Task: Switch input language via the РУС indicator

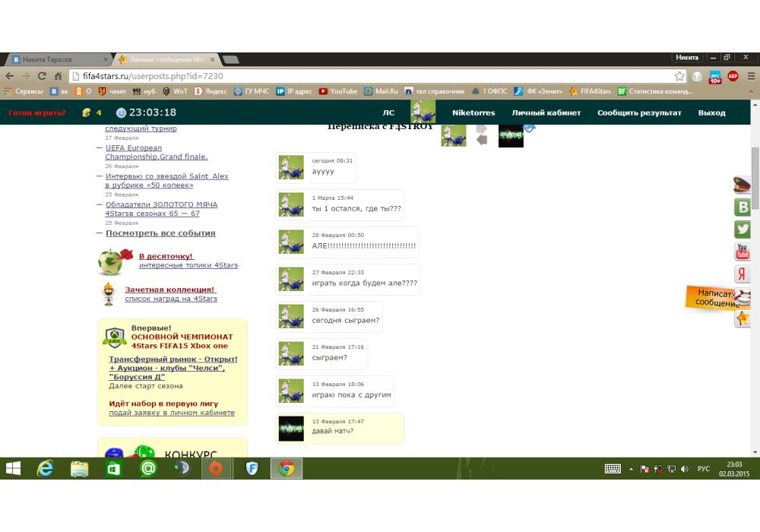Action: 704,470
